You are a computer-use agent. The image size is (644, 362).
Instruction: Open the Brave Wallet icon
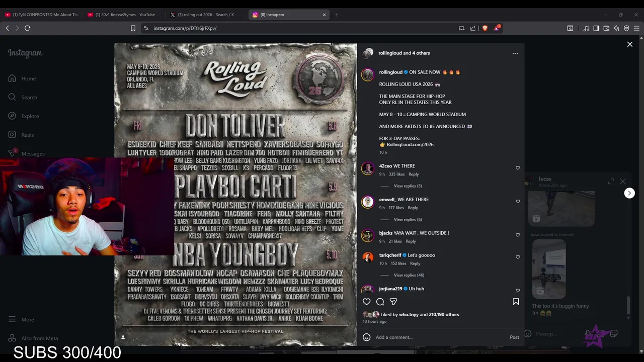click(606, 28)
